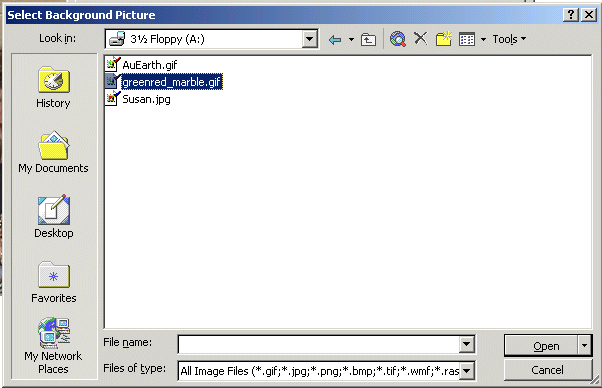The width and height of the screenshot is (602, 388).
Task: Jump to the Desktop location
Action: 53,217
